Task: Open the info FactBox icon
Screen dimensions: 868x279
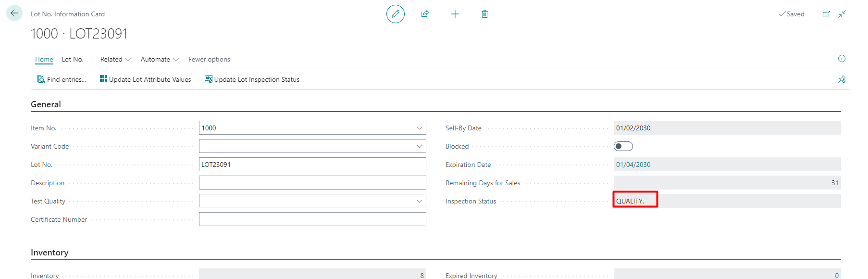Action: tap(842, 58)
